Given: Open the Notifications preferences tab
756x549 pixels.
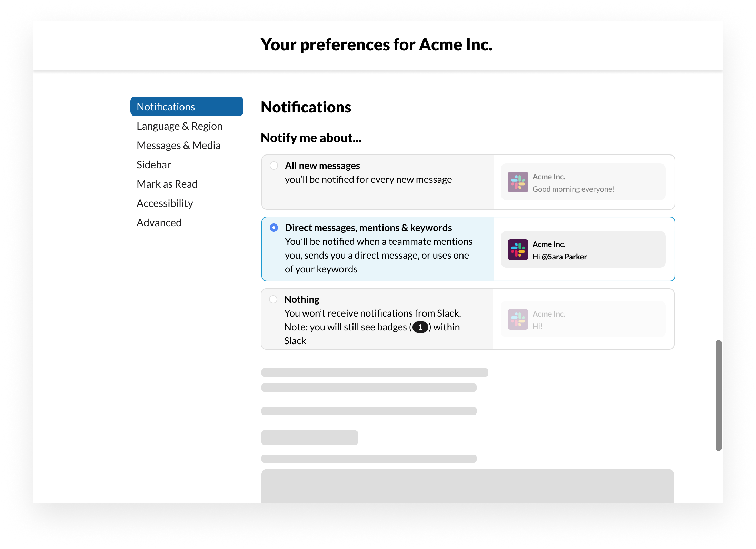Looking at the screenshot, I should pyautogui.click(x=187, y=107).
